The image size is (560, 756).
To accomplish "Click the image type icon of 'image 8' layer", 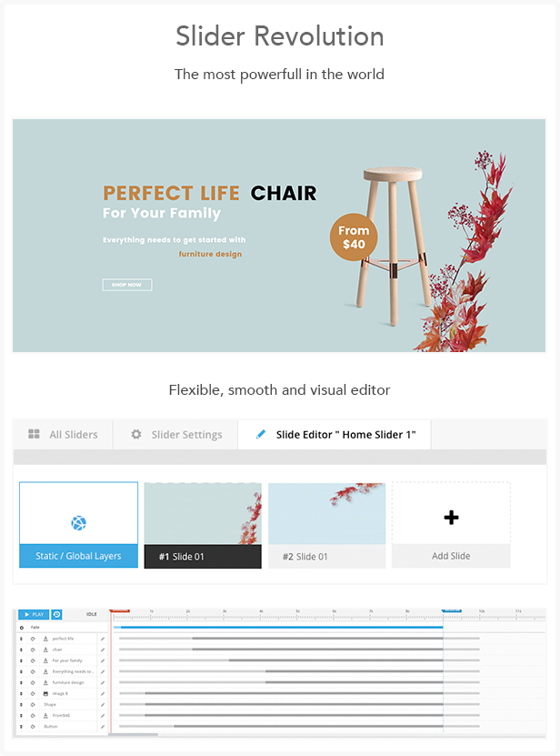I will click(45, 693).
